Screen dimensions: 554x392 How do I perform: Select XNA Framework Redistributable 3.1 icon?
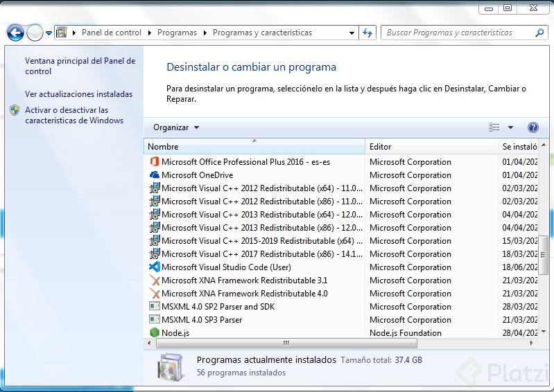(155, 280)
